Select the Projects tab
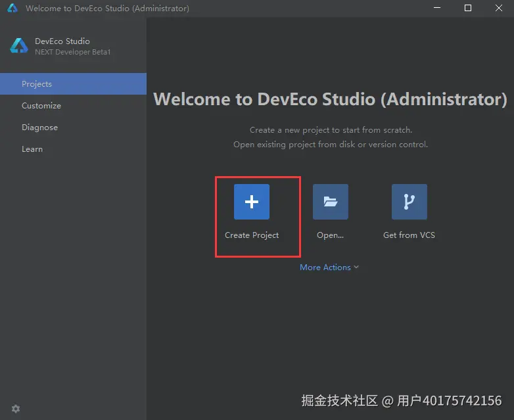The width and height of the screenshot is (514, 420). point(73,84)
